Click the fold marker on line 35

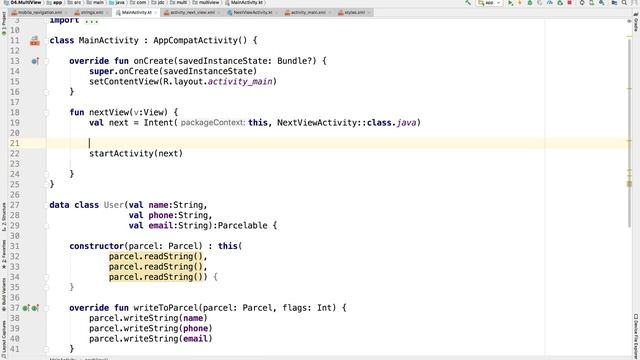47,287
